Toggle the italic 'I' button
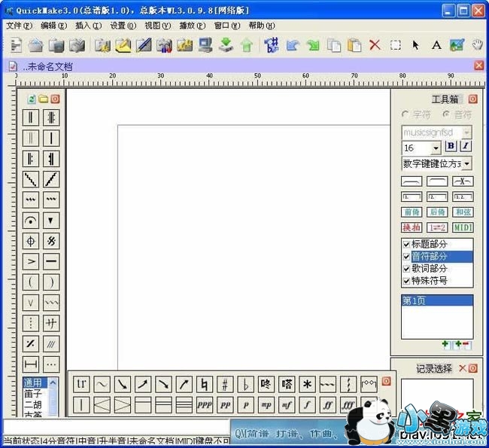The width and height of the screenshot is (489, 448). coord(466,146)
